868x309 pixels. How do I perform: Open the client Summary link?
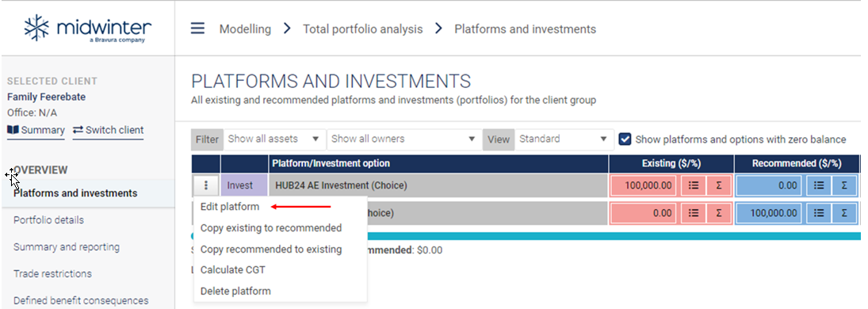pyautogui.click(x=36, y=131)
